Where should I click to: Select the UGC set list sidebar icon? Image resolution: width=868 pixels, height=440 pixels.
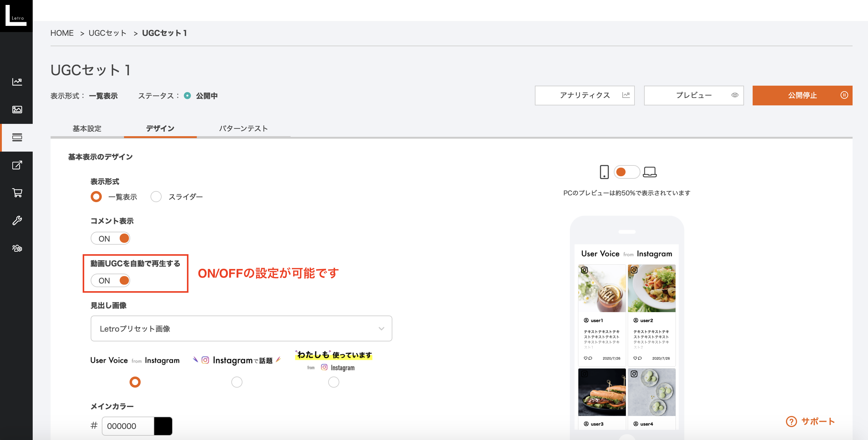coord(17,137)
